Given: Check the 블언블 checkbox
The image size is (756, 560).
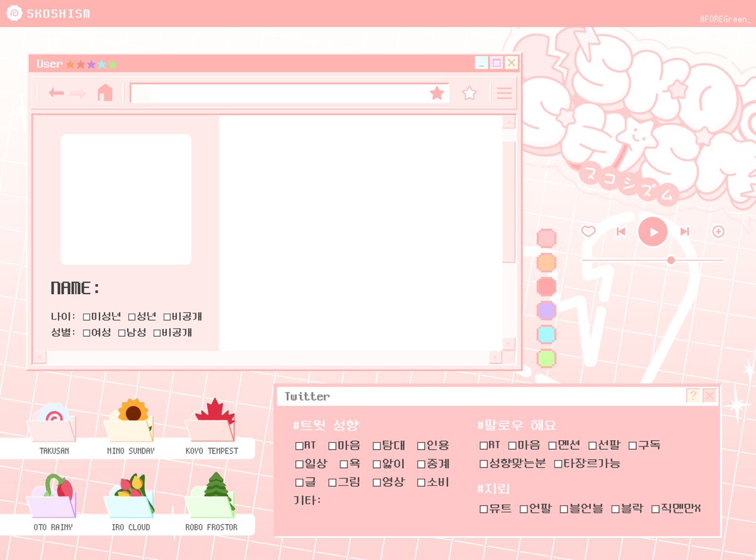Looking at the screenshot, I should coord(564,508).
